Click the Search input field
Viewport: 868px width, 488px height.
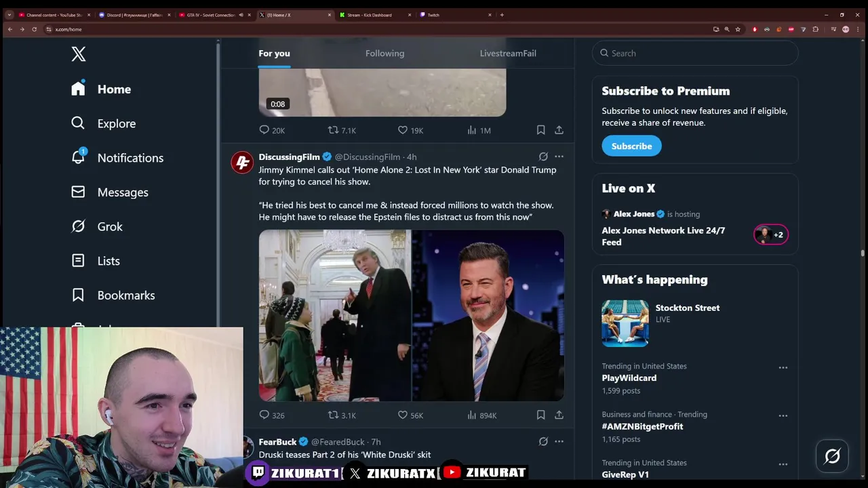click(695, 53)
